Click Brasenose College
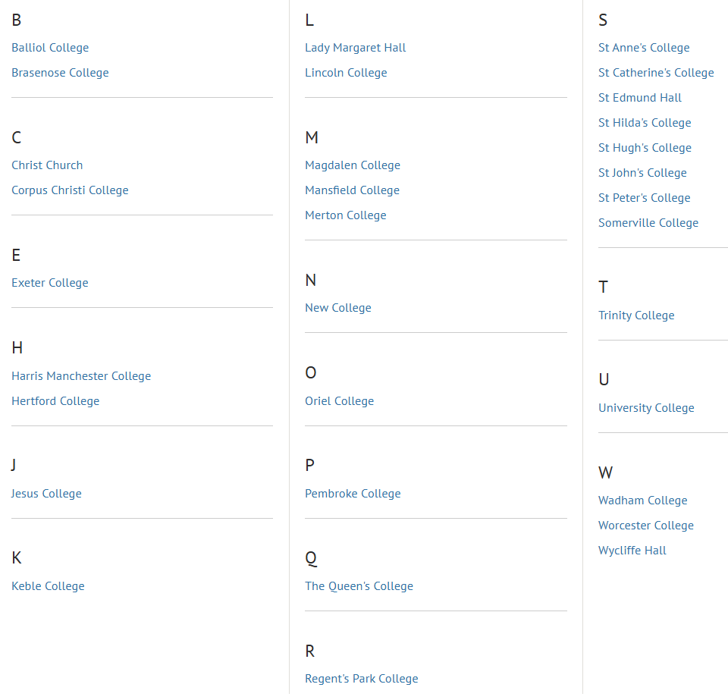728x700 pixels. [60, 73]
